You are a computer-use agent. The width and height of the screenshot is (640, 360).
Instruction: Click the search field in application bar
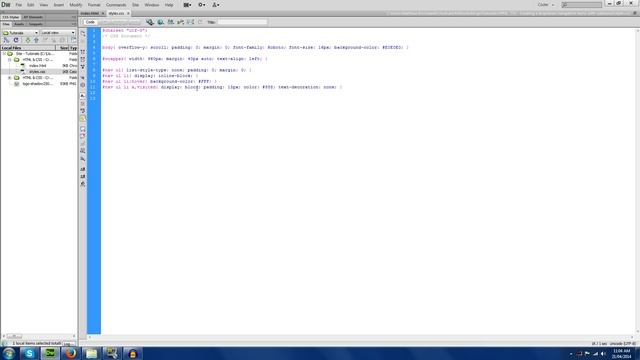(x=581, y=5)
